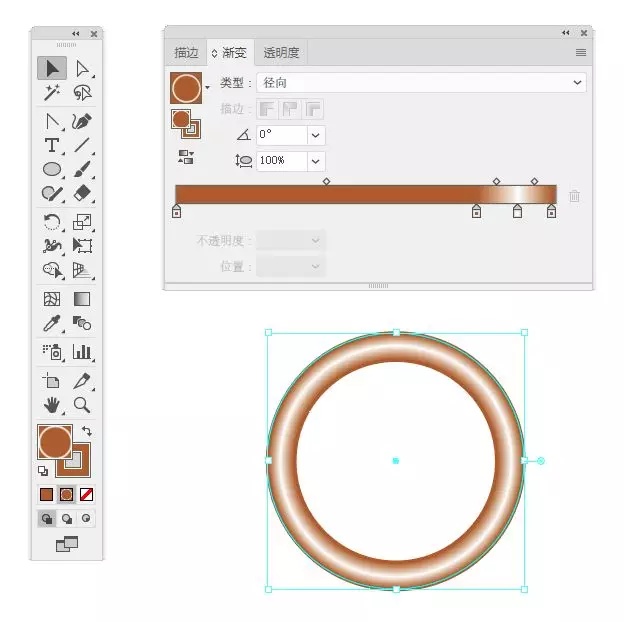Choose the Magic Wand tool
This screenshot has width=624, height=622.
click(x=52, y=93)
